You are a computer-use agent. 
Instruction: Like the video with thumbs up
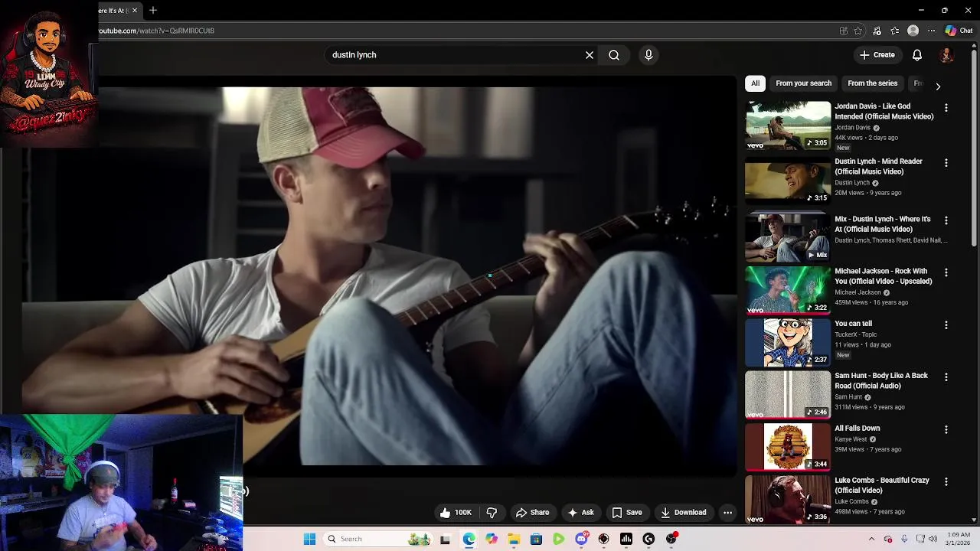(x=456, y=513)
